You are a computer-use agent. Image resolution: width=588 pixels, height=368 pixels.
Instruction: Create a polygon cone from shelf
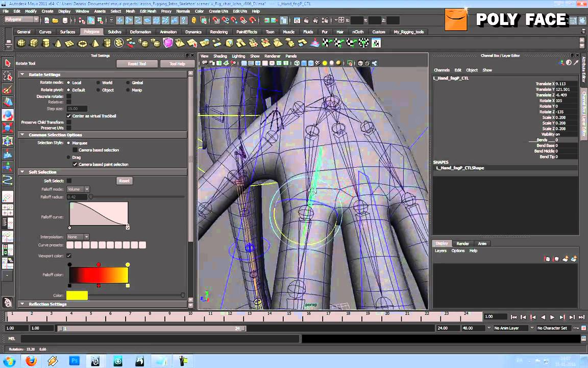pyautogui.click(x=58, y=43)
